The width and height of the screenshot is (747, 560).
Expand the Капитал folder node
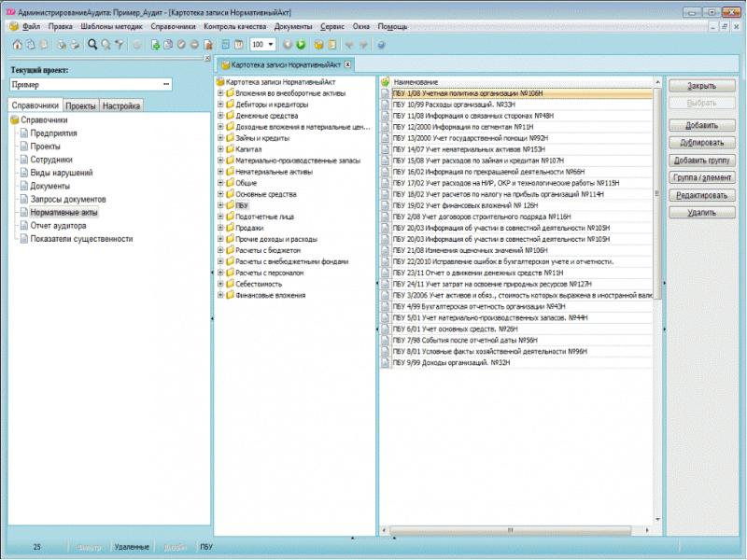pyautogui.click(x=219, y=148)
